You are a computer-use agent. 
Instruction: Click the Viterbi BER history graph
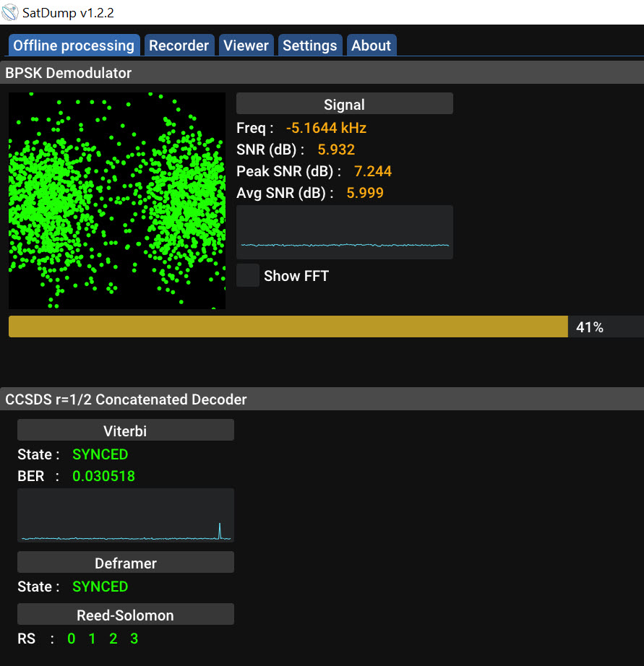click(x=125, y=515)
